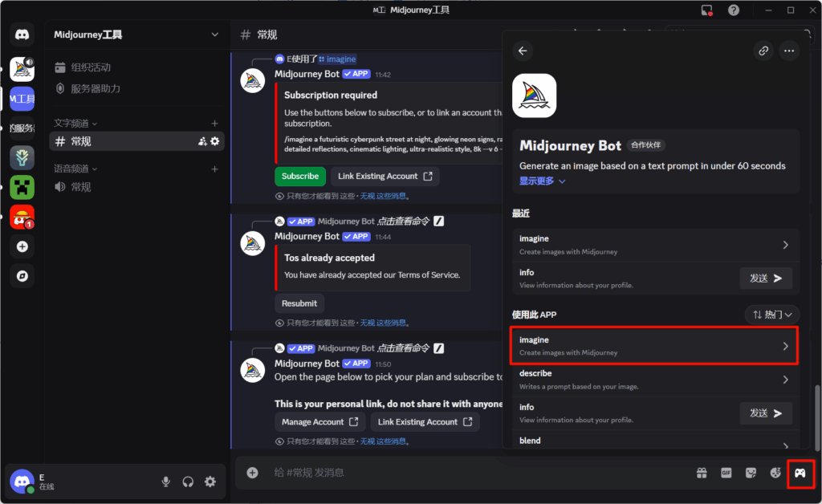
Task: Click the Midjourney Bot panel logo
Action: tap(534, 96)
